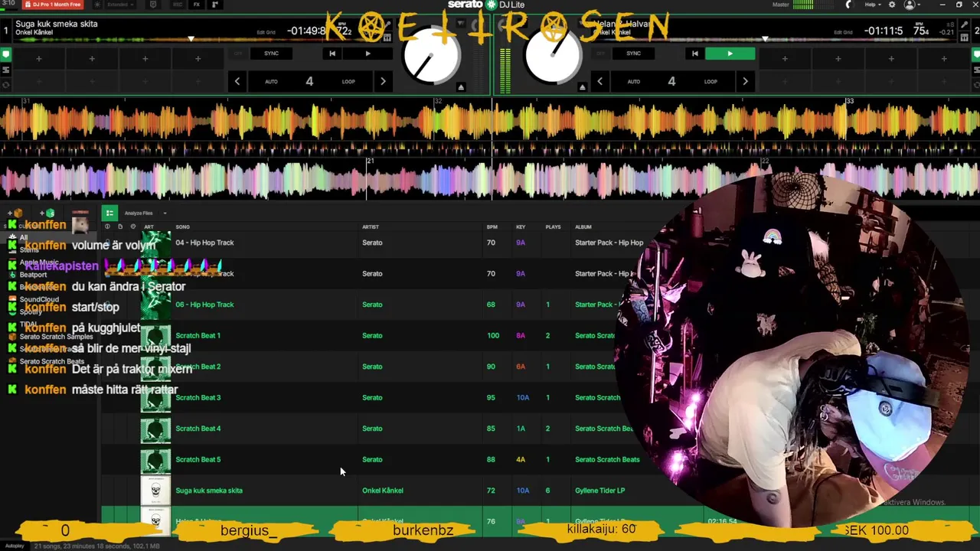Viewport: 980px width, 551px height.
Task: Click the left deck platter
Action: [431, 55]
